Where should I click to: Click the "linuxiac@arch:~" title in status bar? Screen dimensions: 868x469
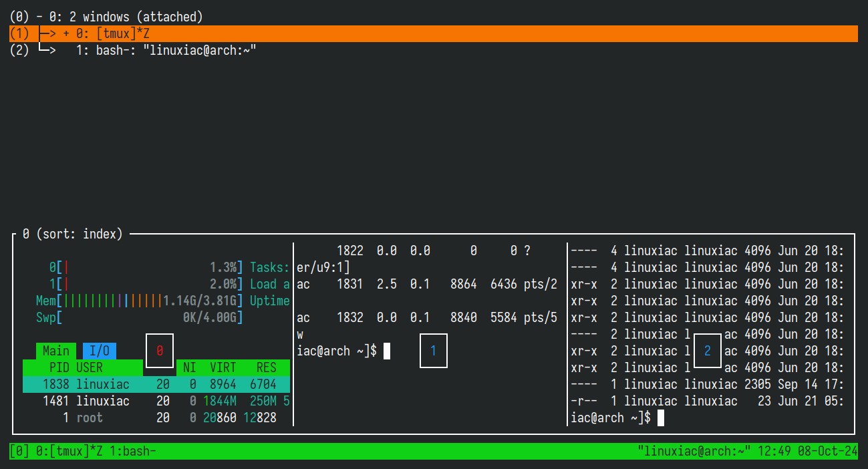click(x=694, y=452)
